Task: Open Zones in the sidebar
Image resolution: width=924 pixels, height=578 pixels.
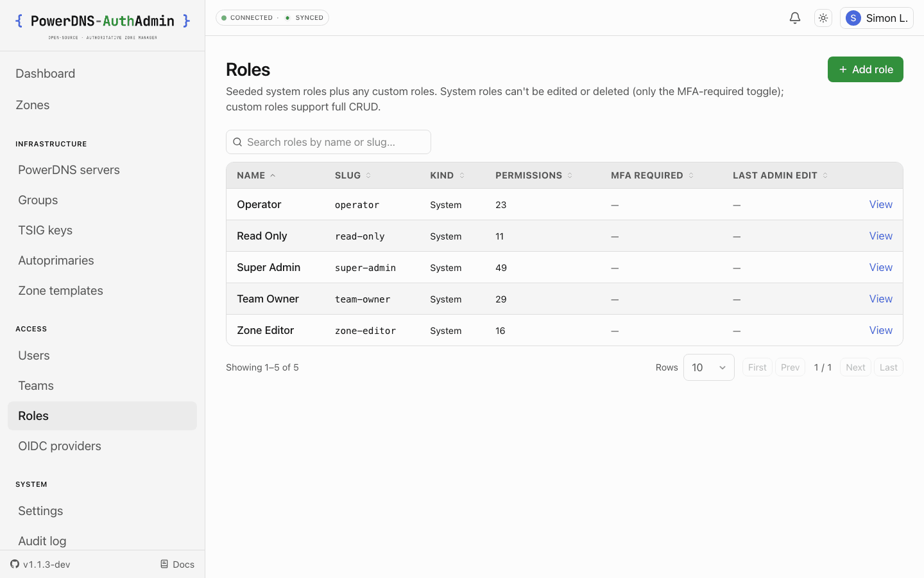Action: coord(102,105)
